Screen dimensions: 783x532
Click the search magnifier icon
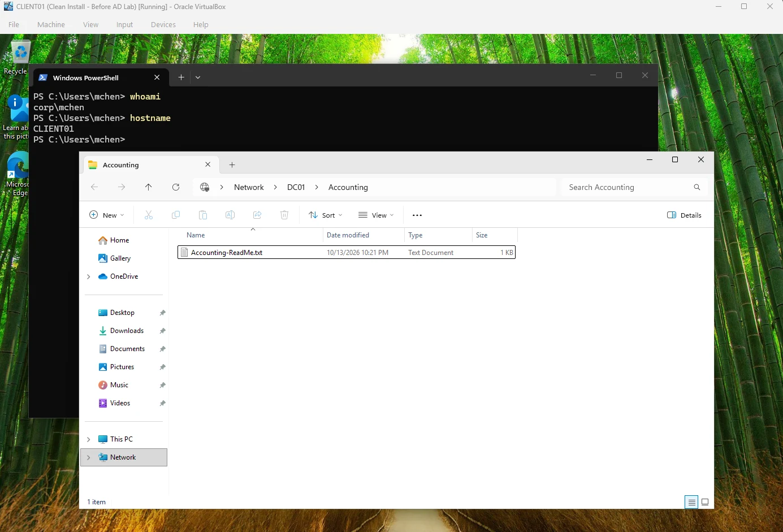point(697,187)
